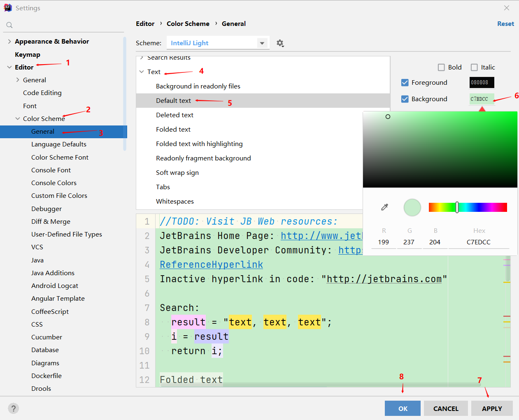
Task: Uncheck the Background checkbox
Action: 405,99
